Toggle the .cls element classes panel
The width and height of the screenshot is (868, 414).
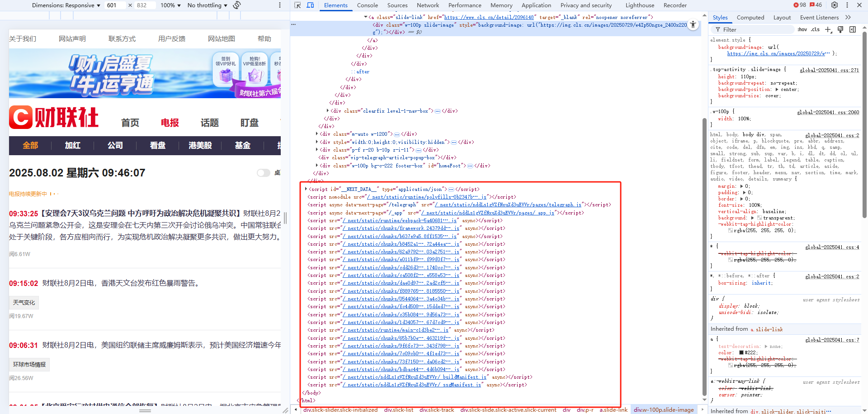coord(815,29)
